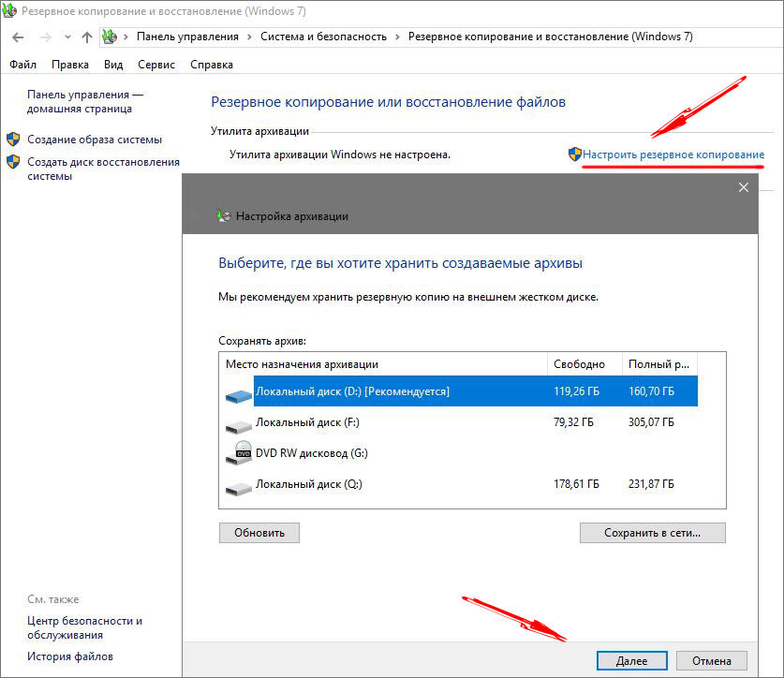Cancel the wizard with Отмена
This screenshot has height=678, width=784.
tap(712, 661)
